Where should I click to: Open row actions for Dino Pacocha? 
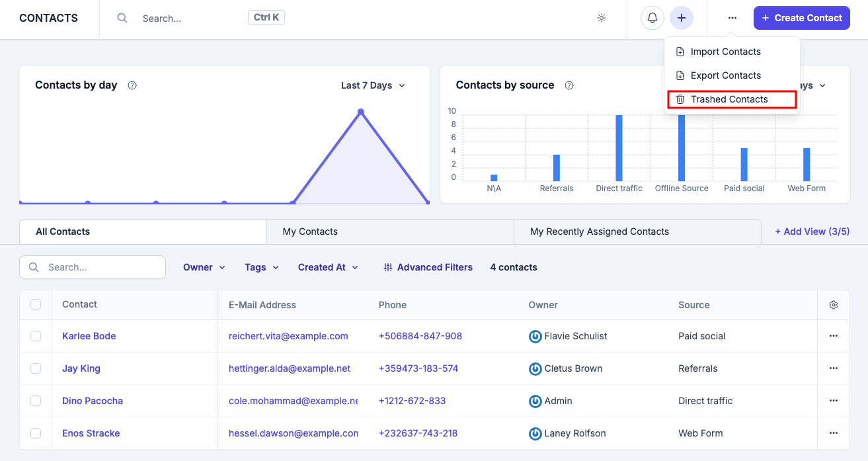pyautogui.click(x=834, y=401)
